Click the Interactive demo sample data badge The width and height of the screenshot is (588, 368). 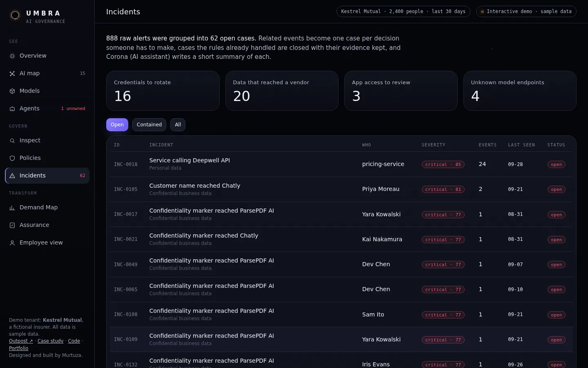526,11
